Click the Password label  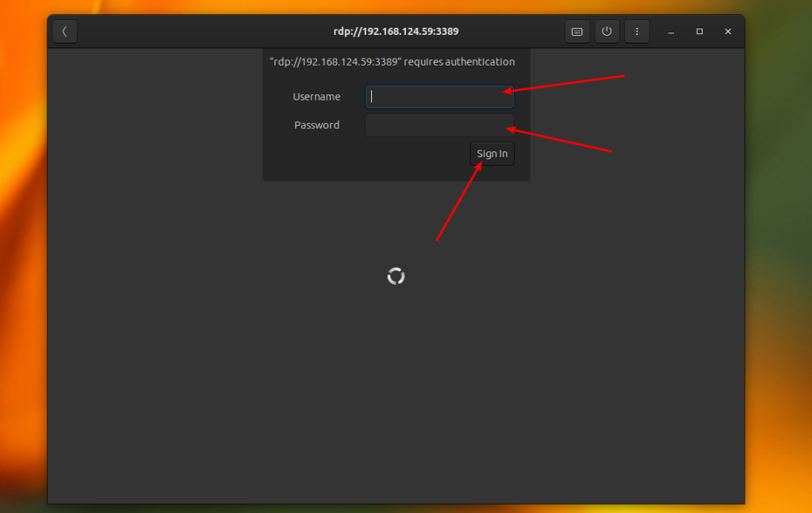point(317,125)
